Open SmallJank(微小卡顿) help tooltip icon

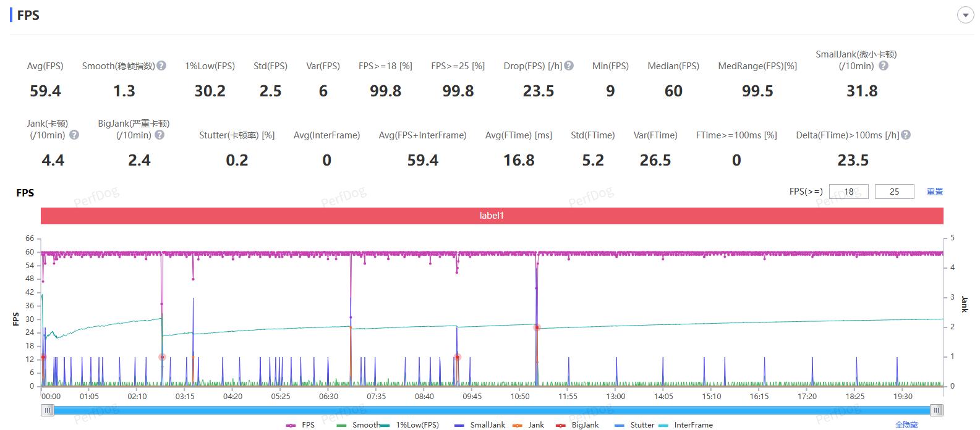[884, 65]
